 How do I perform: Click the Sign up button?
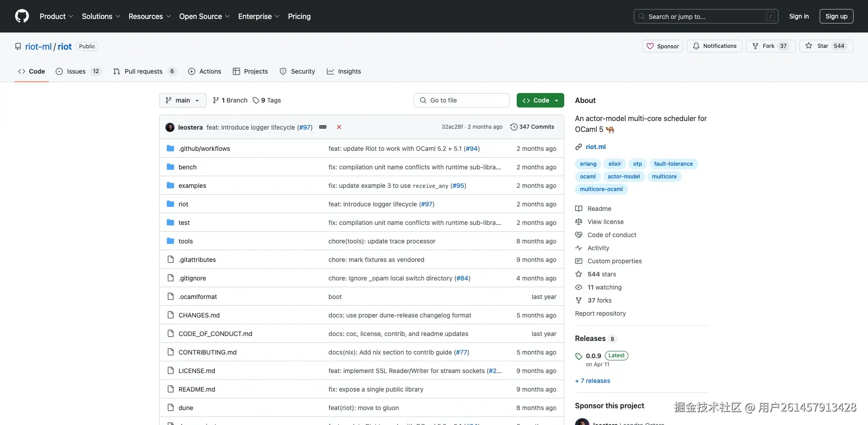coord(836,16)
